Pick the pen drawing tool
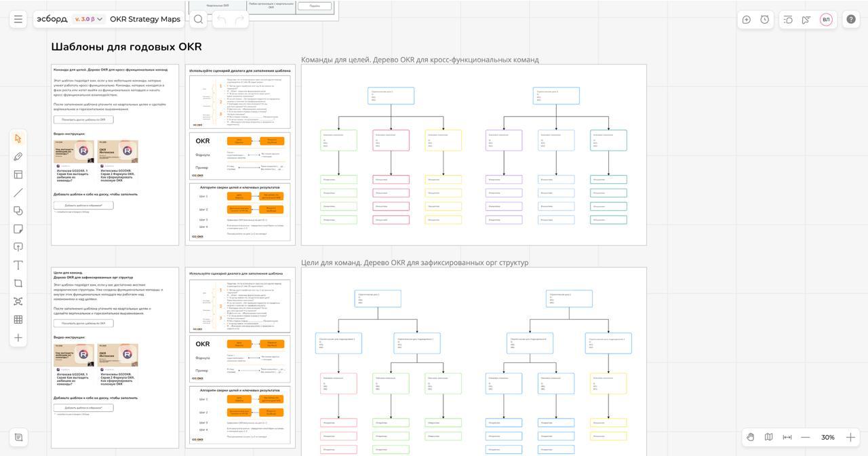This screenshot has width=868, height=456. pos(18,157)
